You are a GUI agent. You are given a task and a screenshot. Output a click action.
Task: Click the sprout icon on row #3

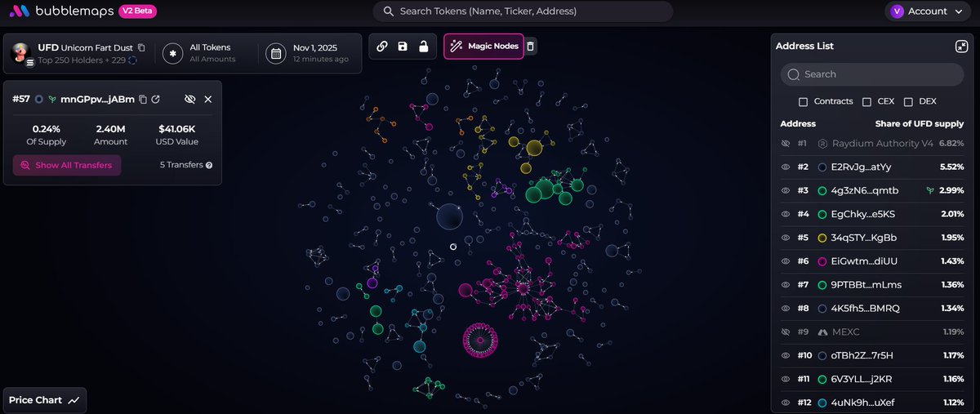point(929,190)
